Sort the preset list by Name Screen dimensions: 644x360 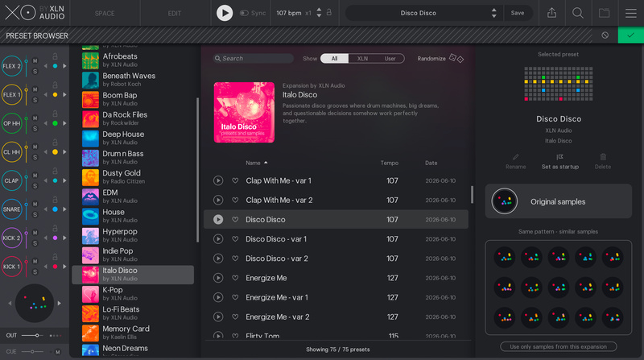257,163
